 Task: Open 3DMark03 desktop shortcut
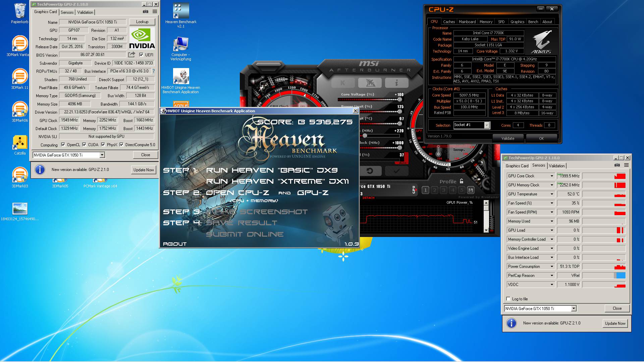click(20, 177)
